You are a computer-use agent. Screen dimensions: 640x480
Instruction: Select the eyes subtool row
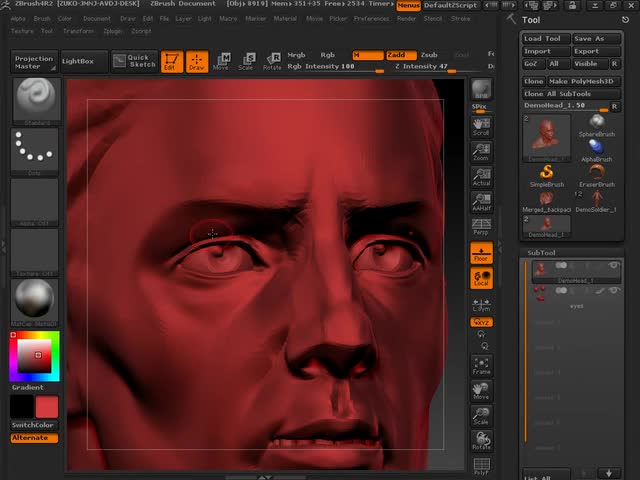coord(576,298)
